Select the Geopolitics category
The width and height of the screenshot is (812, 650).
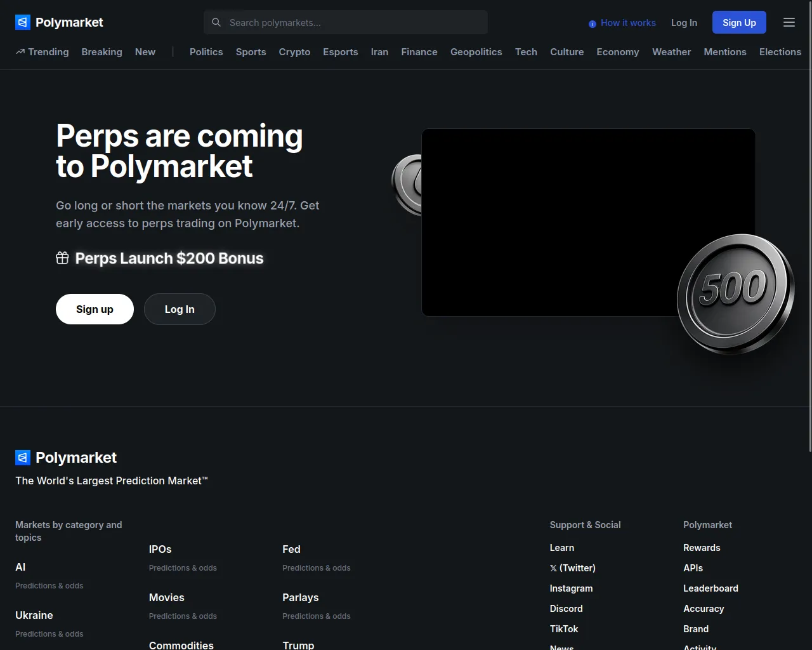pyautogui.click(x=476, y=52)
